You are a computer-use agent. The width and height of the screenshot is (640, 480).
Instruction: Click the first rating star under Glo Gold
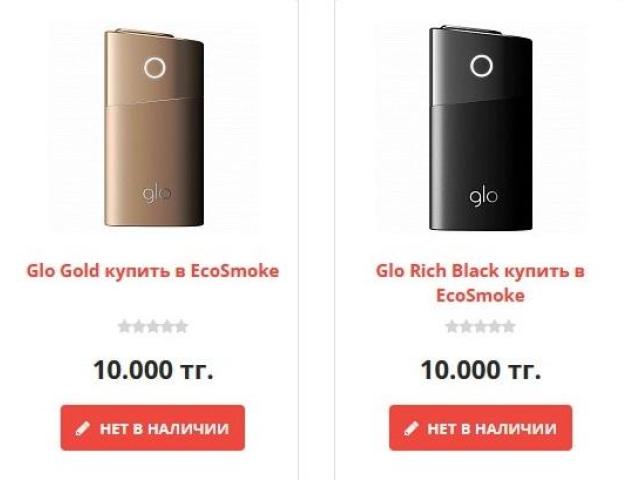click(124, 327)
